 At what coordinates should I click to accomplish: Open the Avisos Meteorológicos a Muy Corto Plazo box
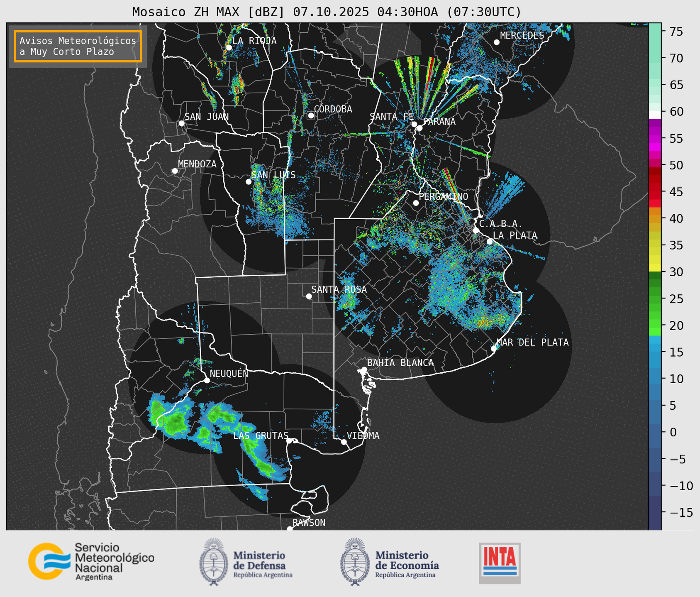(78, 46)
